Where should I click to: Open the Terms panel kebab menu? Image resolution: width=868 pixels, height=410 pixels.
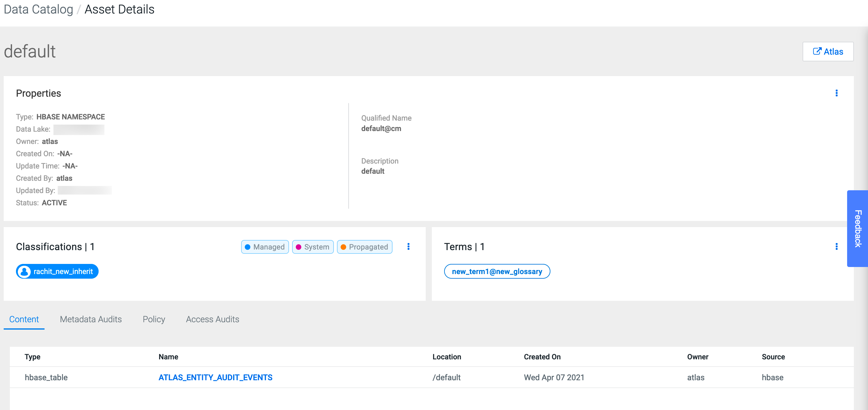pos(836,246)
